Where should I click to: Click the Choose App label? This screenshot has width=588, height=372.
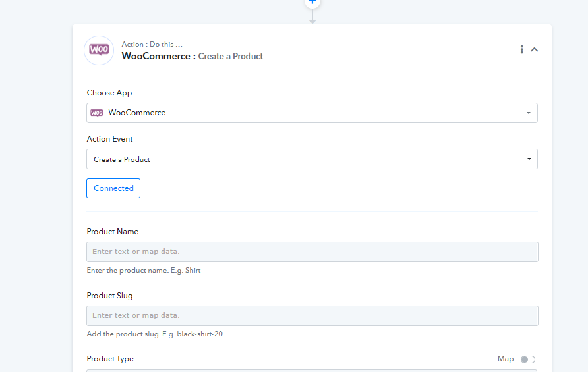[x=109, y=93]
